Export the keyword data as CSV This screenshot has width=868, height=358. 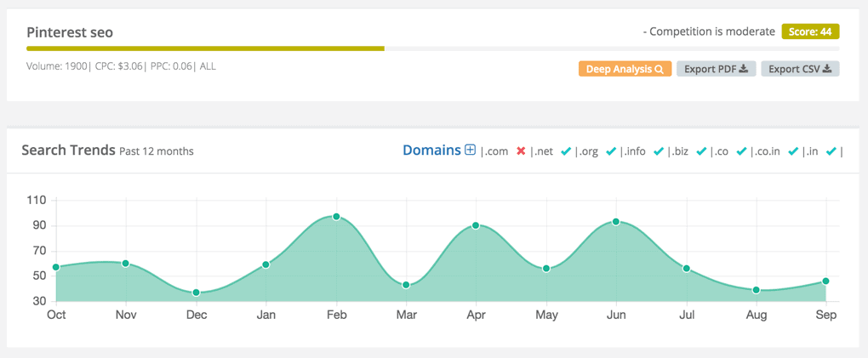[800, 69]
